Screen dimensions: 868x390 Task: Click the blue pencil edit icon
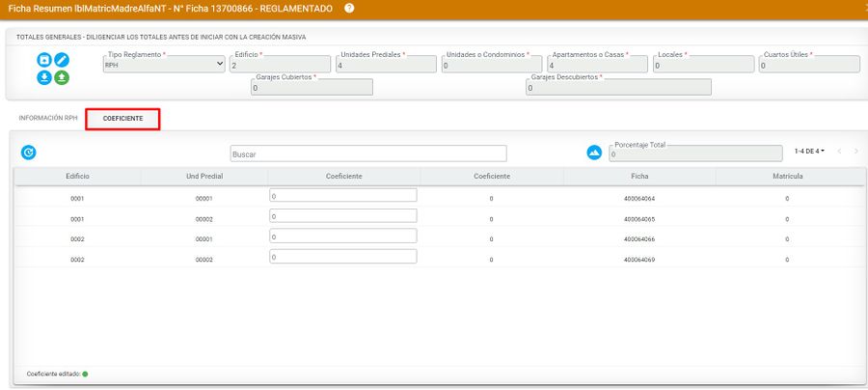click(x=62, y=60)
